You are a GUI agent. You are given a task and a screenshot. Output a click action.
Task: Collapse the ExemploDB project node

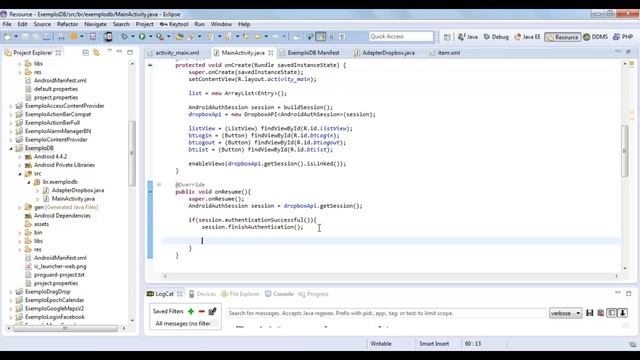[x=11, y=148]
